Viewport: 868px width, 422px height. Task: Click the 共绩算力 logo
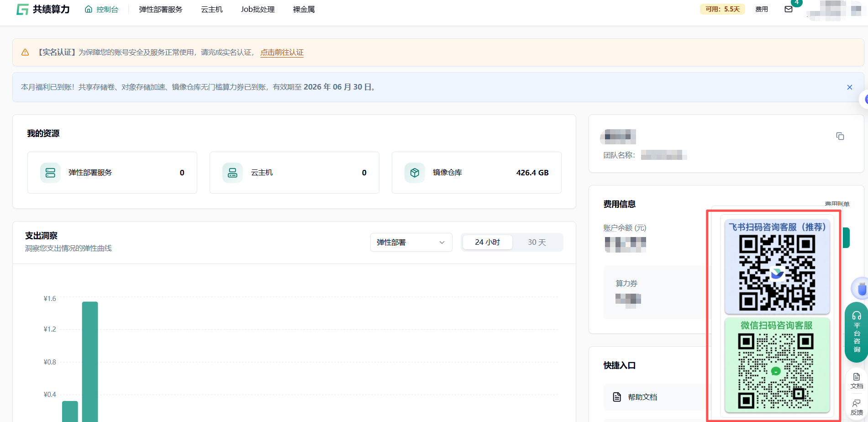point(43,9)
